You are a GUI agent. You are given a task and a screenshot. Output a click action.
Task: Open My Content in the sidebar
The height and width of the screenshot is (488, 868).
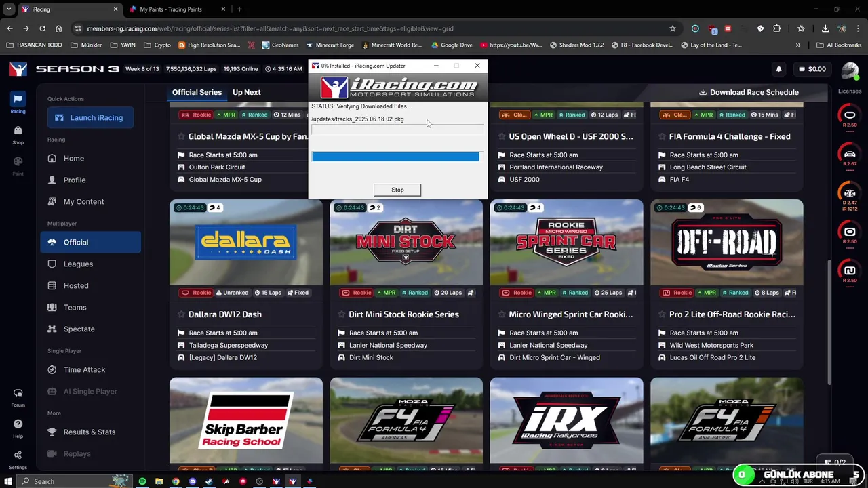pyautogui.click(x=91, y=201)
